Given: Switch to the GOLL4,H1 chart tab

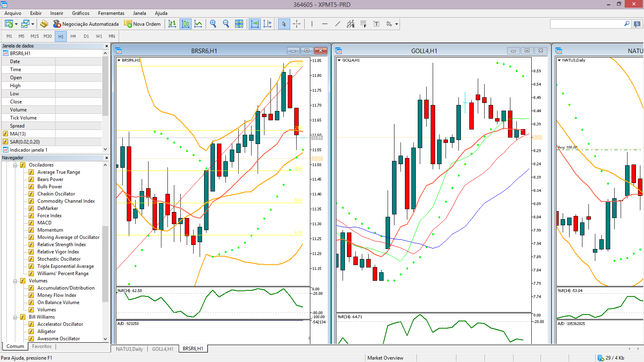Looking at the screenshot, I should pos(163,349).
